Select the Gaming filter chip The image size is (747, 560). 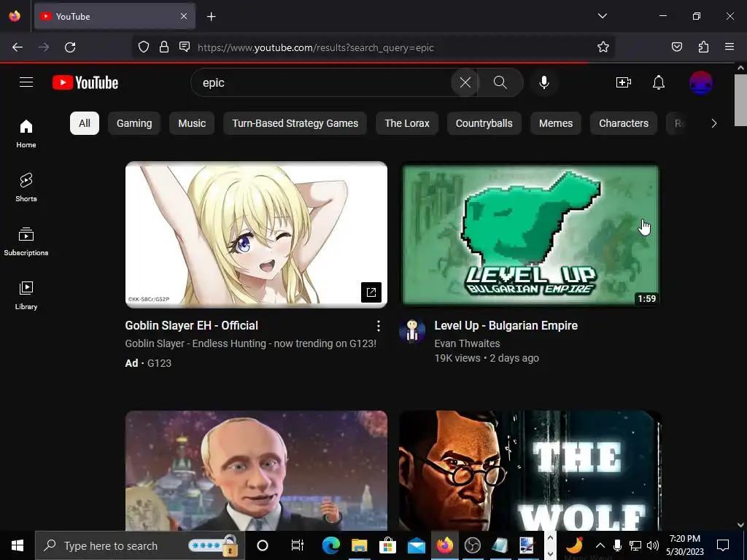pos(134,123)
